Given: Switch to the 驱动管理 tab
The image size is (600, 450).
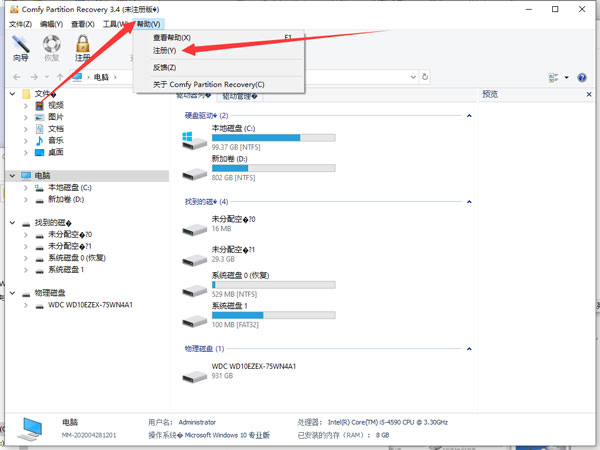Looking at the screenshot, I should point(240,97).
